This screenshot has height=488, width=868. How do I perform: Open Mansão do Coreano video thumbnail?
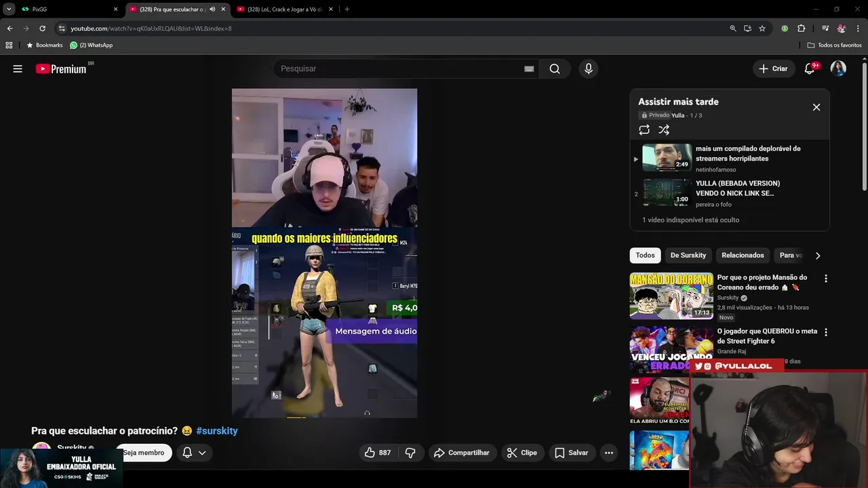tap(671, 296)
